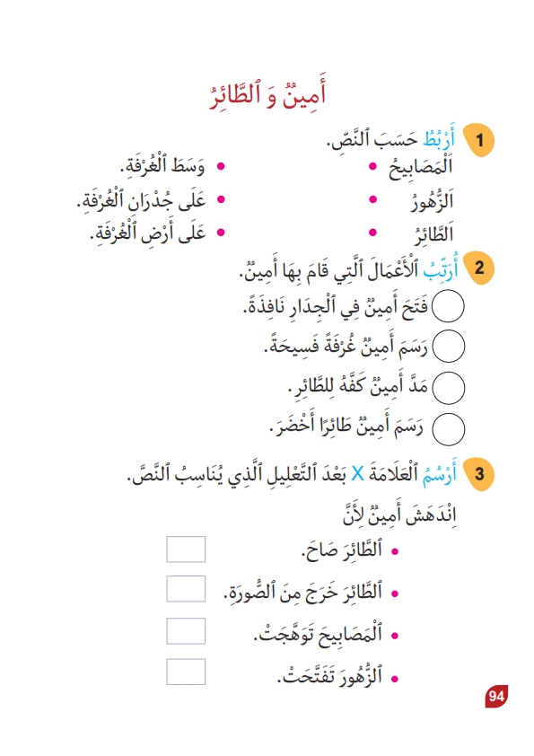Click the red title أَمِينٌ وَ الطَّائِرُ
Viewport: 534px width, 756px height.
pyautogui.click(x=267, y=93)
